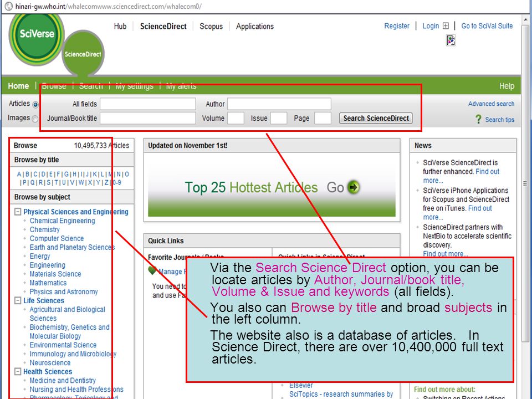Click the Page input box
The image size is (532, 399).
[323, 118]
